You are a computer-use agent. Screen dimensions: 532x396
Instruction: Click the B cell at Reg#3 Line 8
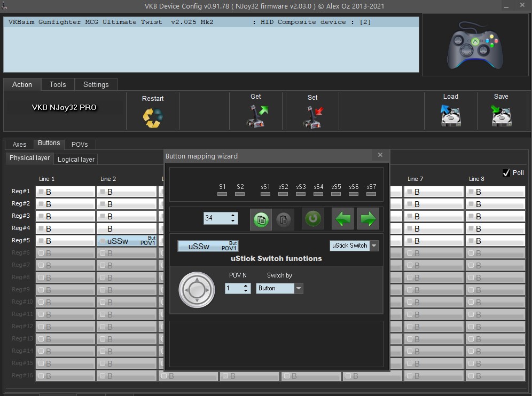coord(495,216)
